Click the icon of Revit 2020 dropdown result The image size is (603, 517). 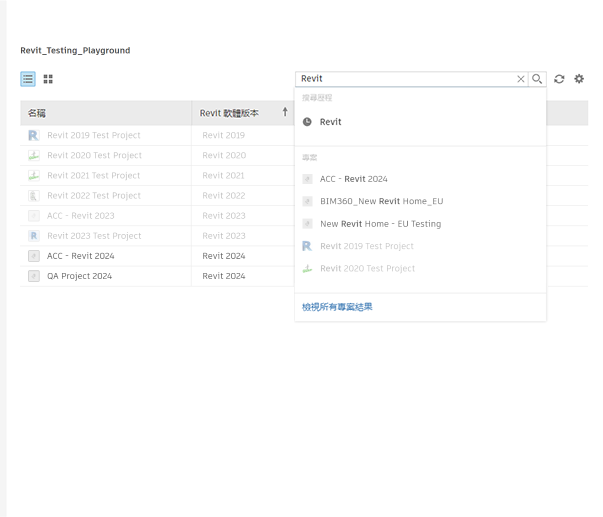tap(307, 268)
